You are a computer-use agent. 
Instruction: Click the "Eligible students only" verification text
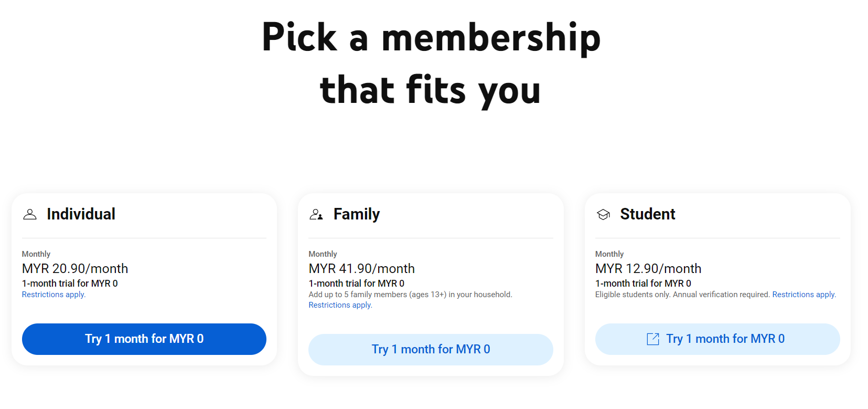point(682,295)
